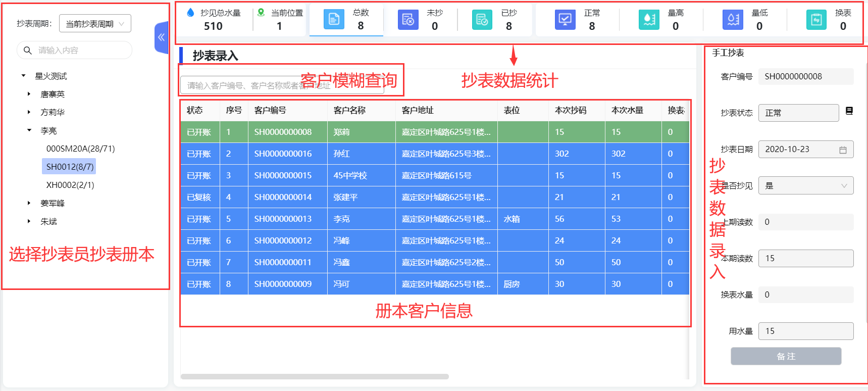Select the 量低 water level icon
Screen dimensions: 868x391
(733, 20)
